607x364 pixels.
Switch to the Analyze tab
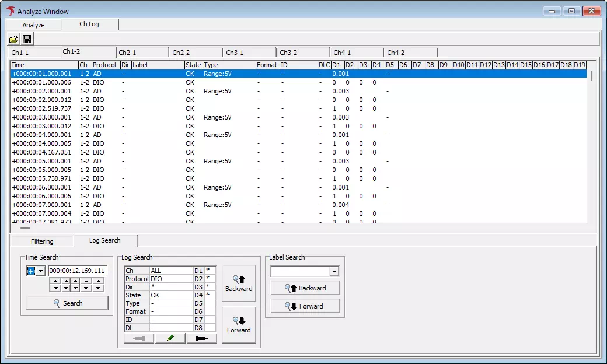[x=33, y=24]
